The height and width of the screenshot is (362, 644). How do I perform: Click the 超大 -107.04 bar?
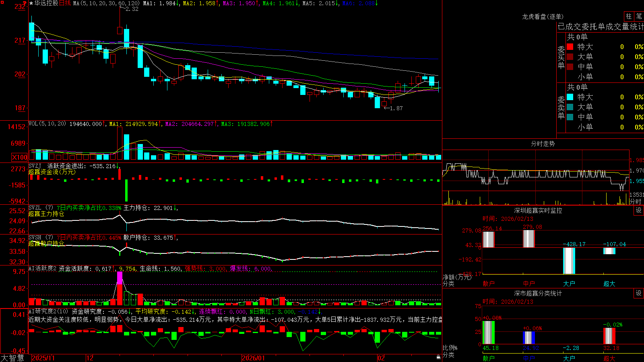click(x=609, y=251)
